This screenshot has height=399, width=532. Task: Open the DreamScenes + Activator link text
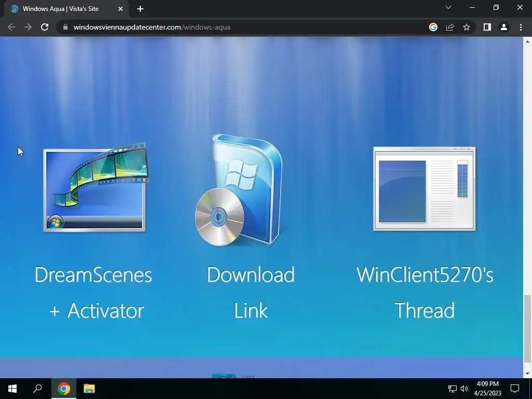click(94, 292)
